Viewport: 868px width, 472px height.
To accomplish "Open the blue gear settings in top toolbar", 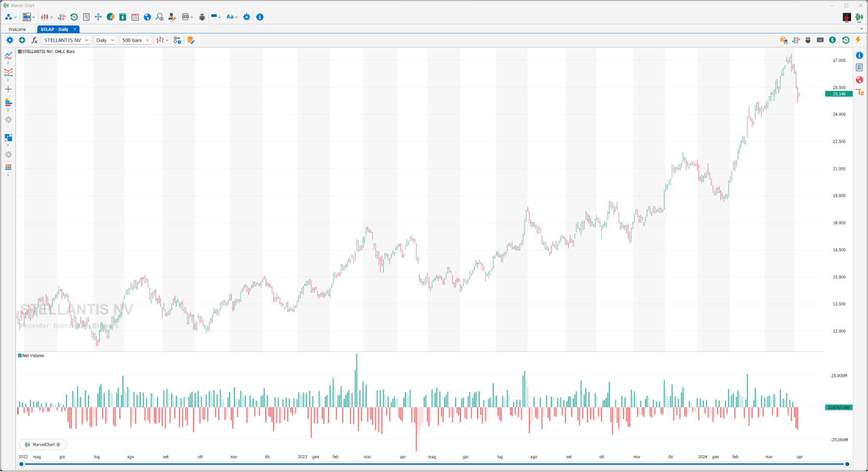I will [x=247, y=17].
